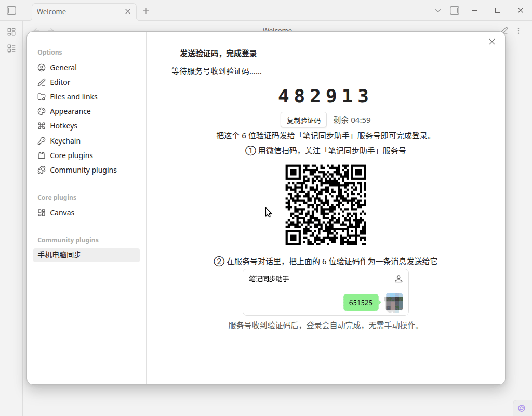Screen dimensions: 532x416
Task: Open Community plugins settings
Action: pyautogui.click(x=86, y=170)
